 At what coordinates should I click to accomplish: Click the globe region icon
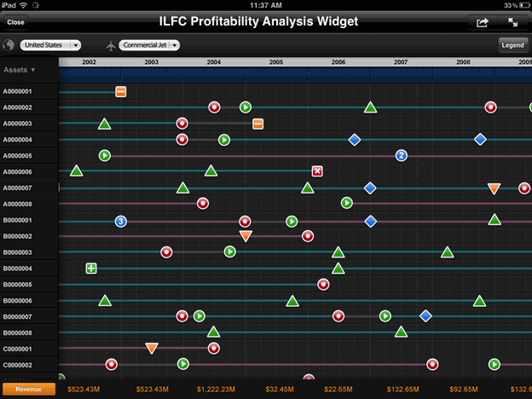(x=9, y=45)
